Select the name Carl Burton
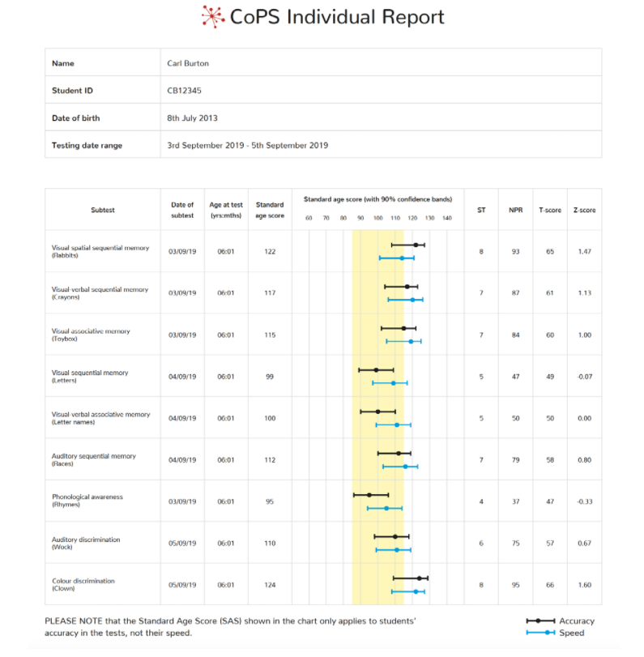 pos(188,63)
